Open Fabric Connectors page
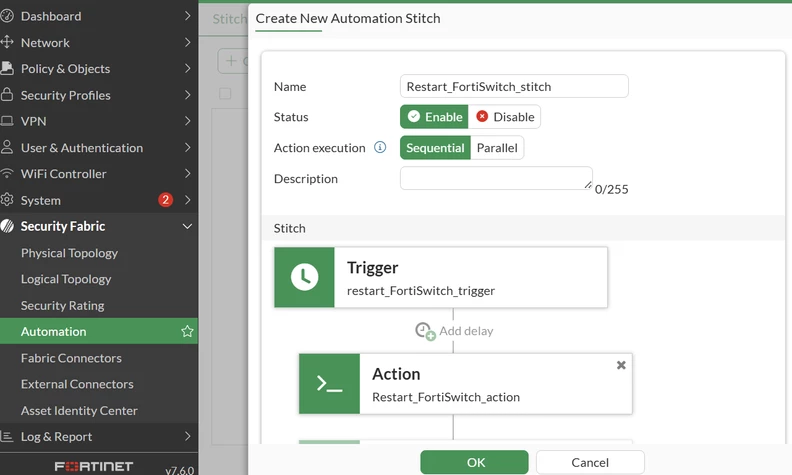This screenshot has height=475, width=792. pos(71,358)
